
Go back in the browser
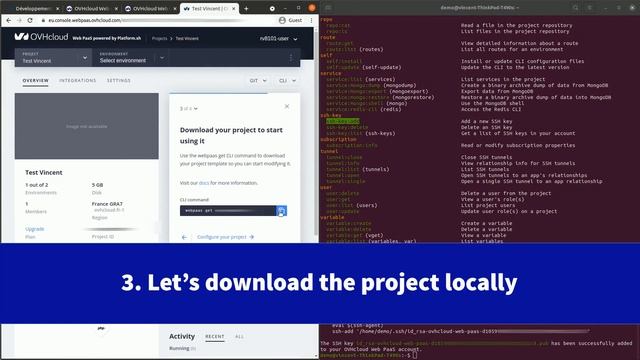(9, 20)
